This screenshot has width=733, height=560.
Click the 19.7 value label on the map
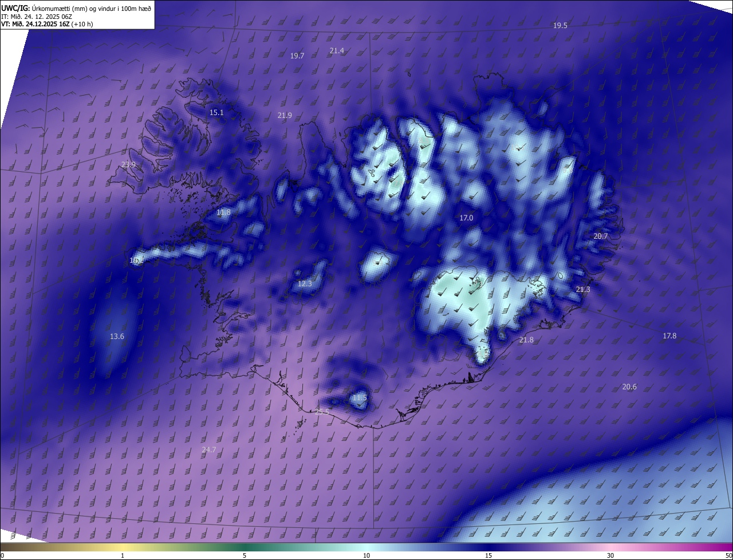pos(297,56)
